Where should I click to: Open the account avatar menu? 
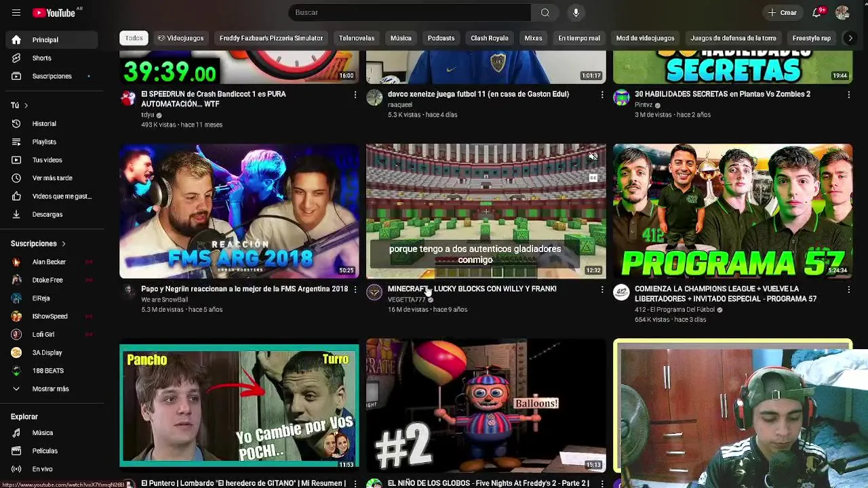pyautogui.click(x=842, y=12)
